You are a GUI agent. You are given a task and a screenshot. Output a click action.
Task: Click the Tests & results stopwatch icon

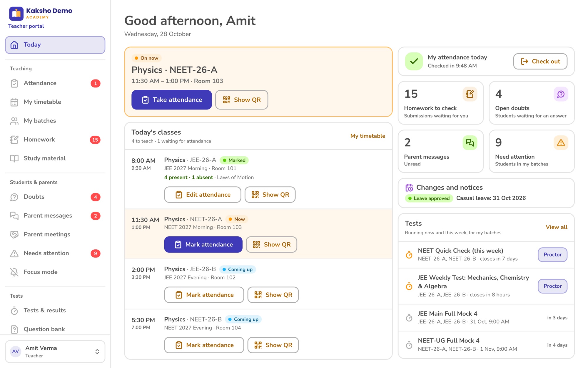point(14,311)
